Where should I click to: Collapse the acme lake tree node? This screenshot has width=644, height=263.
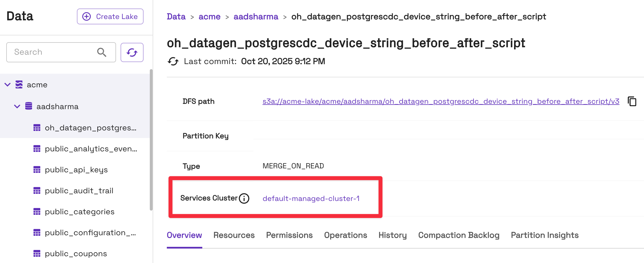coord(8,85)
